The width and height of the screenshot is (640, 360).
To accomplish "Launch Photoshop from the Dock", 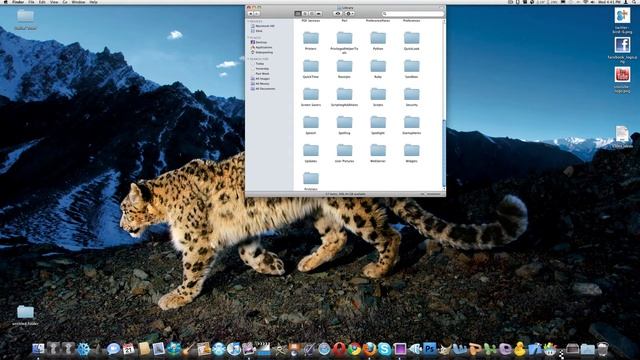I will pos(429,349).
